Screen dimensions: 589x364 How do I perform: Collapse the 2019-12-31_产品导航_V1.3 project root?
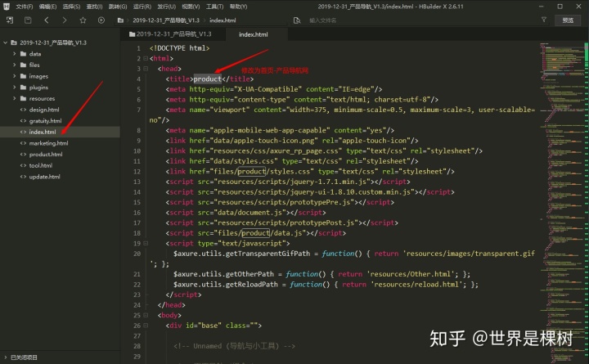tap(5, 43)
